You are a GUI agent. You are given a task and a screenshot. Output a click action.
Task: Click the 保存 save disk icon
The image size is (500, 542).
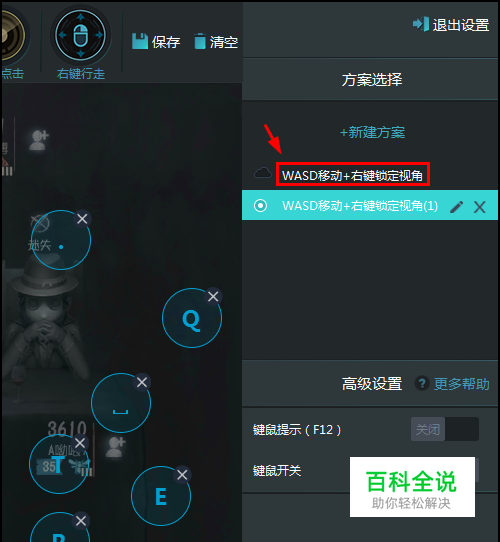tap(140, 41)
